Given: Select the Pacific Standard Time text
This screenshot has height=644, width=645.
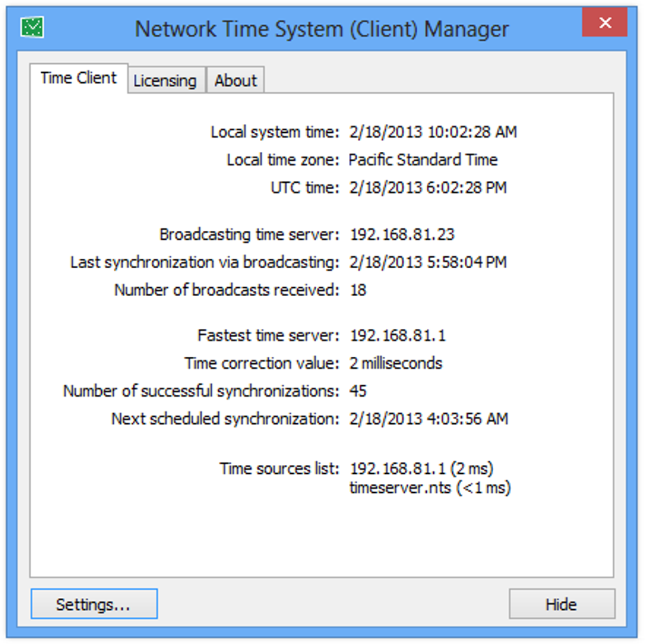Looking at the screenshot, I should (x=423, y=160).
